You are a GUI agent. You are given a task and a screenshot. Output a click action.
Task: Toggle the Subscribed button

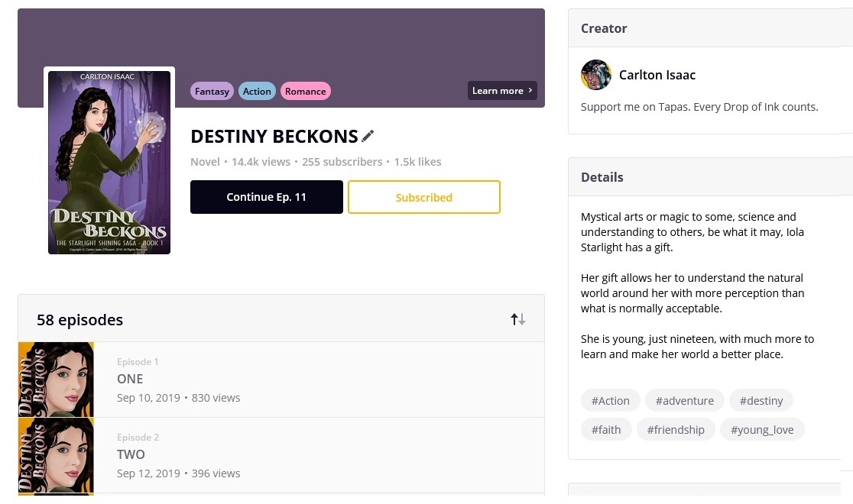coord(423,197)
